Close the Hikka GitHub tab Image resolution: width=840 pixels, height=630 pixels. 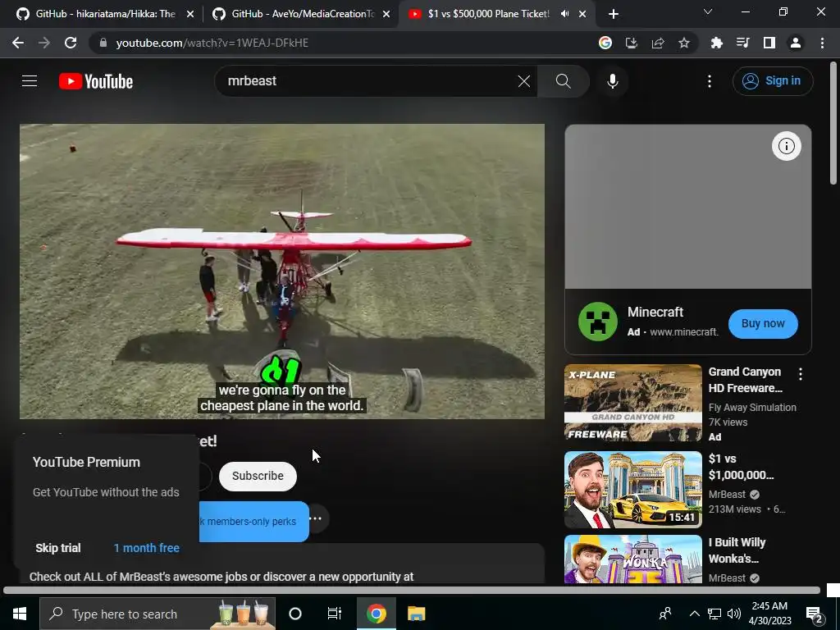click(190, 15)
